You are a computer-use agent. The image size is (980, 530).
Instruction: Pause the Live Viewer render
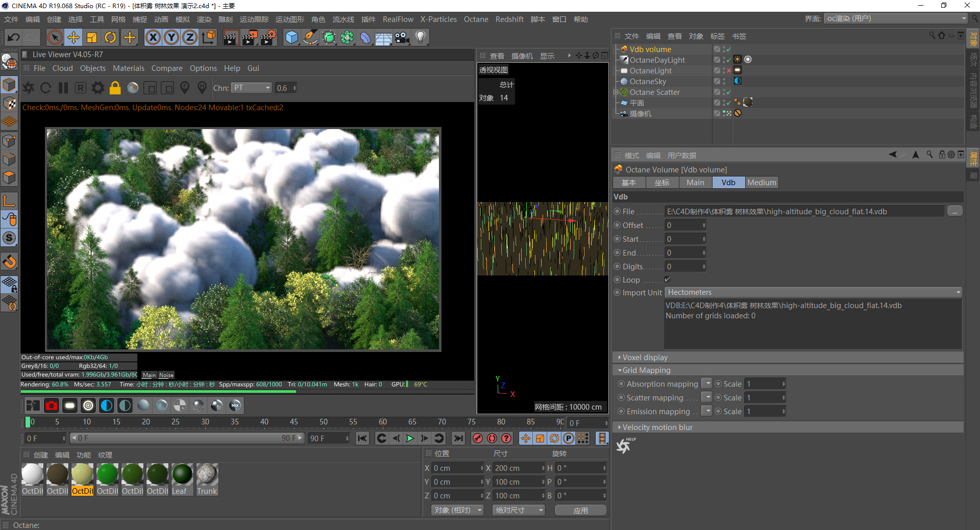click(63, 88)
